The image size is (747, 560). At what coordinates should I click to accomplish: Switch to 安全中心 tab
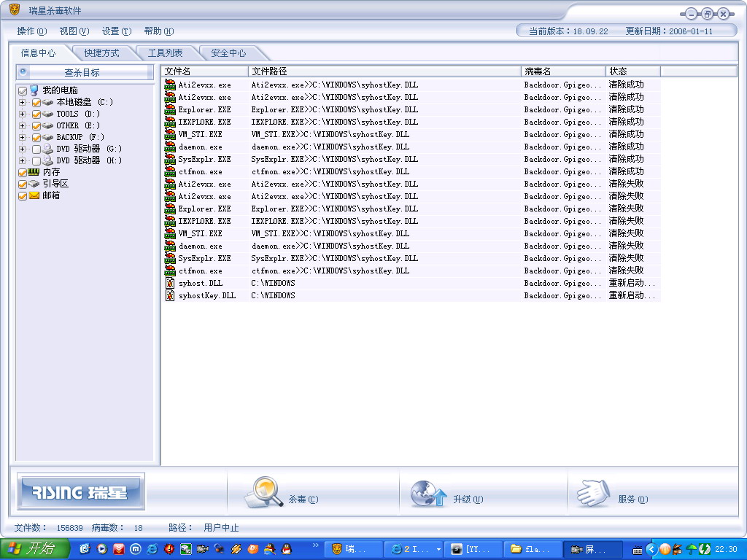pos(228,52)
